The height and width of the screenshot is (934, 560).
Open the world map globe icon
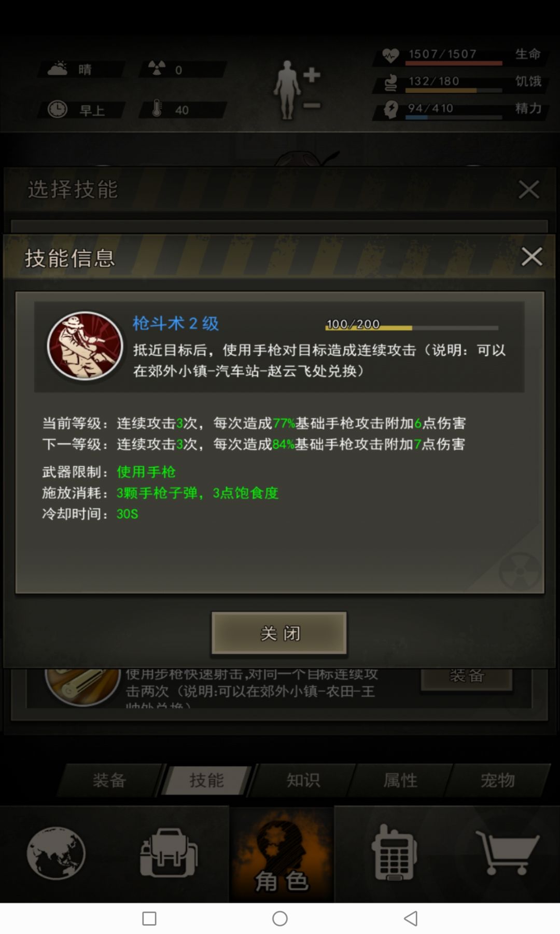click(x=56, y=853)
